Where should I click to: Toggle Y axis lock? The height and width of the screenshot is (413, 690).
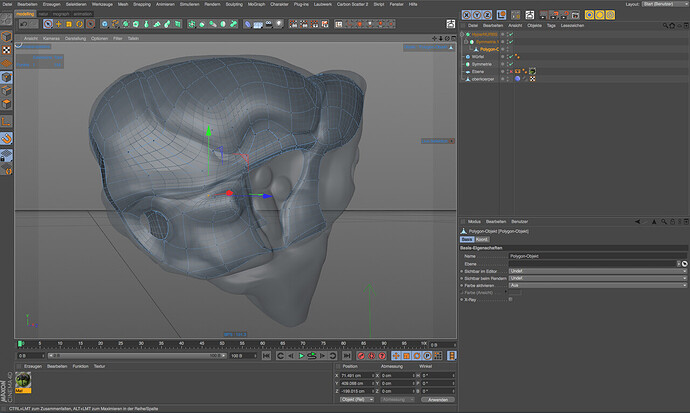pos(477,15)
